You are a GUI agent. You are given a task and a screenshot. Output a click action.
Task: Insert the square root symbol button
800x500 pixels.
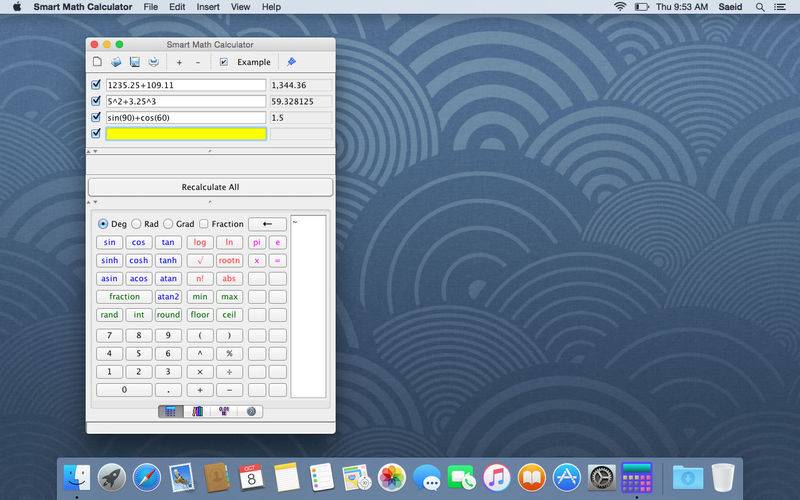pyautogui.click(x=200, y=260)
